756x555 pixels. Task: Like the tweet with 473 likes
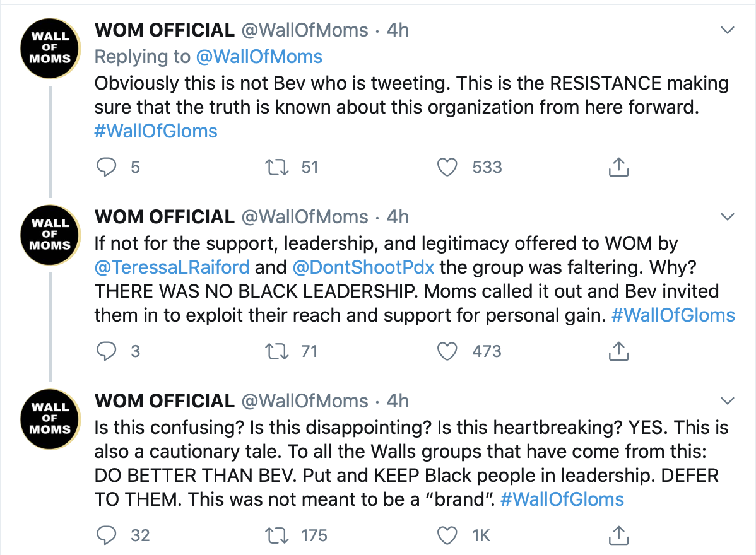click(x=447, y=351)
